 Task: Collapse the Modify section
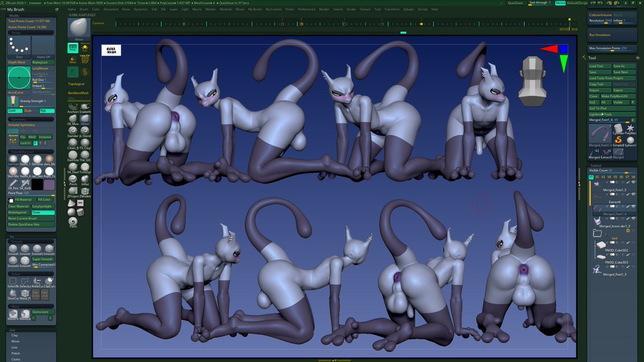coord(31,16)
